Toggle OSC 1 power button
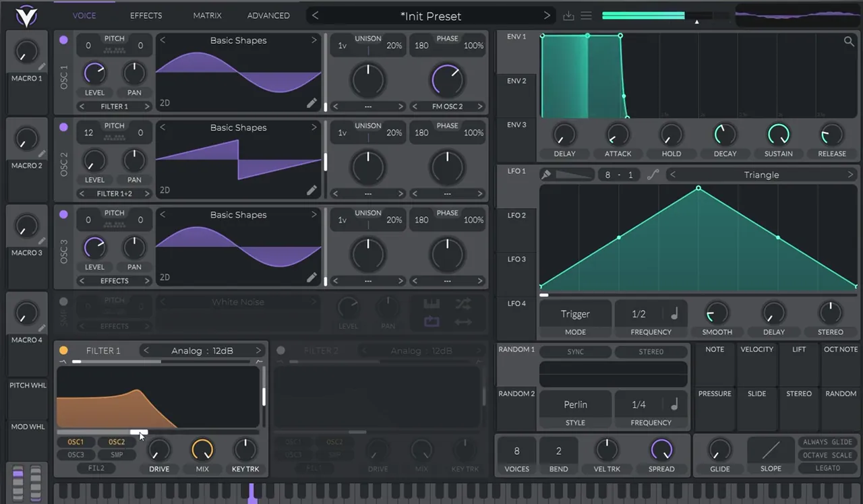The width and height of the screenshot is (863, 504). pos(63,40)
